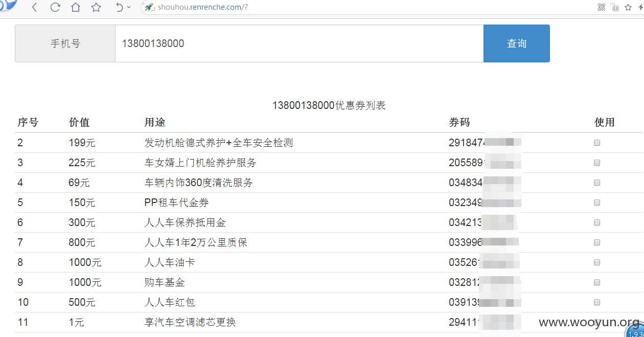Screen dimensions: 644x337
Task: Click the 序号 column header
Action: [x=28, y=122]
